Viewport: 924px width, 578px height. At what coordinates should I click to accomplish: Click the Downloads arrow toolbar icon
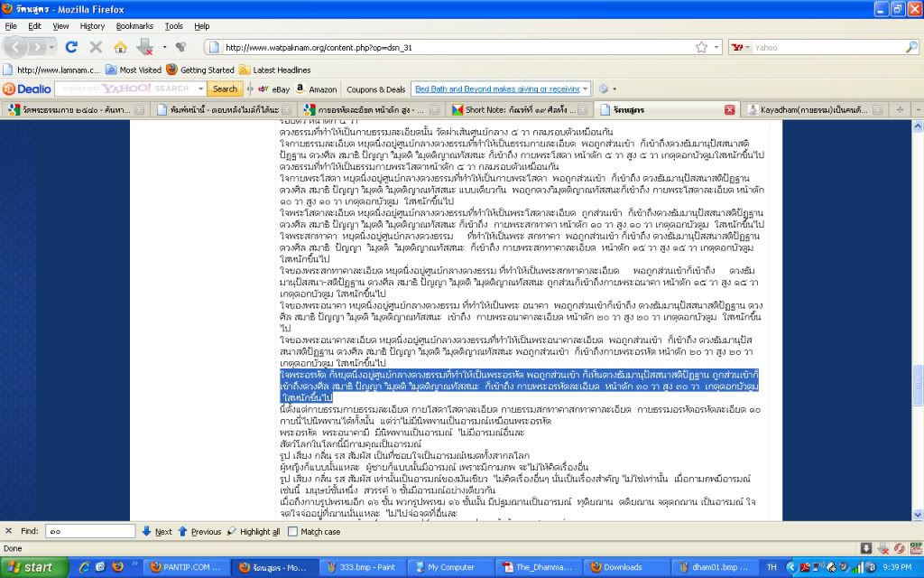pyautogui.click(x=145, y=47)
